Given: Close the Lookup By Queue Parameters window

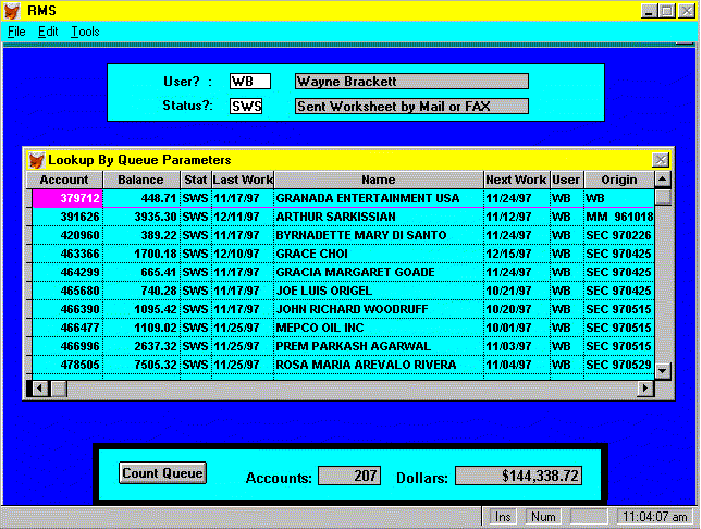Looking at the screenshot, I should [660, 160].
